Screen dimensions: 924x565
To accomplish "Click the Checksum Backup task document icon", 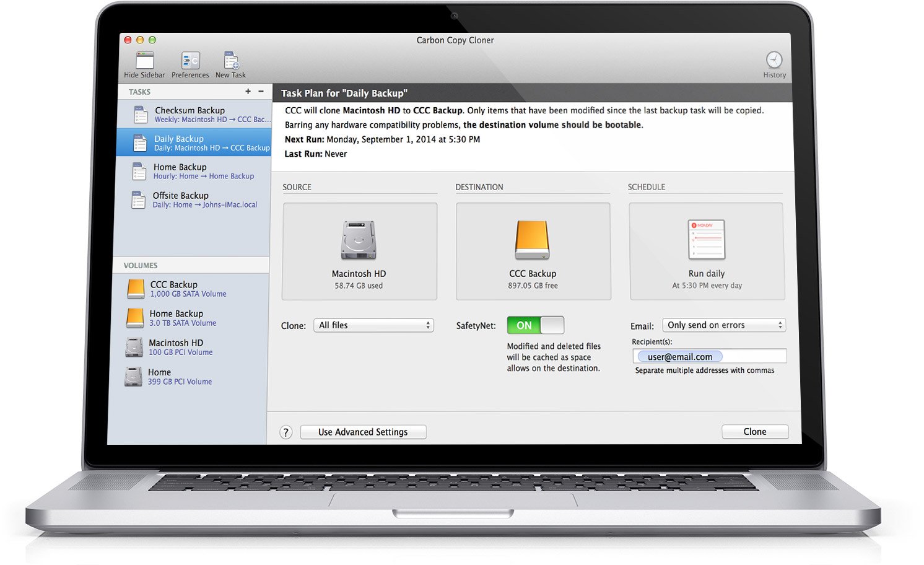I will (141, 115).
